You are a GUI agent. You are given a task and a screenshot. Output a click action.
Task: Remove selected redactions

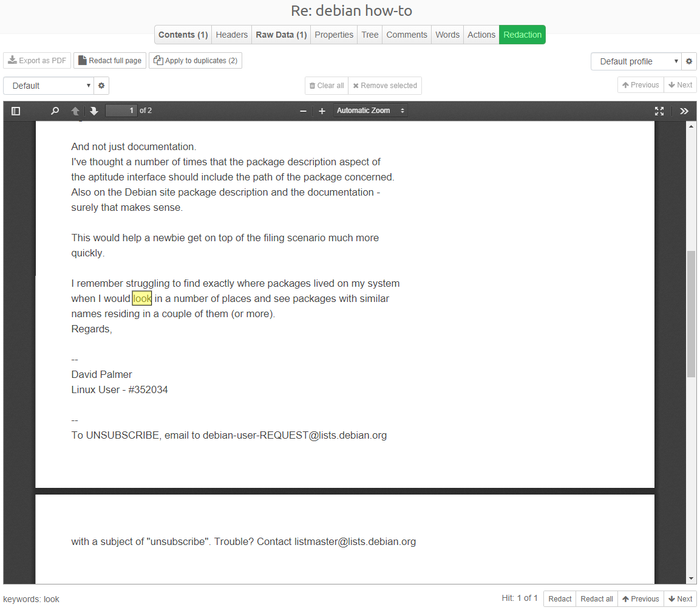click(x=384, y=86)
